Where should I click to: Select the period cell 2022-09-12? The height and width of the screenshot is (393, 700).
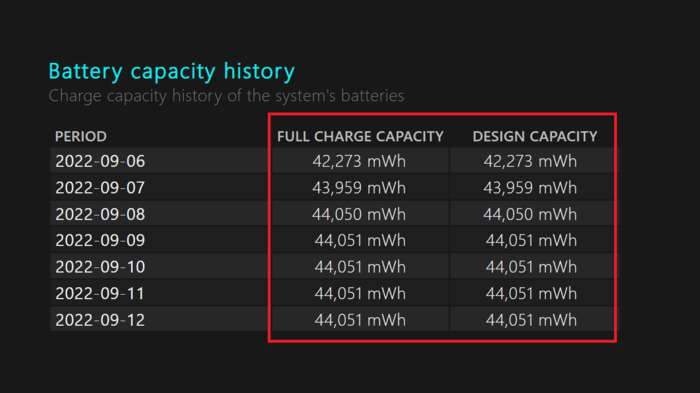(x=100, y=320)
